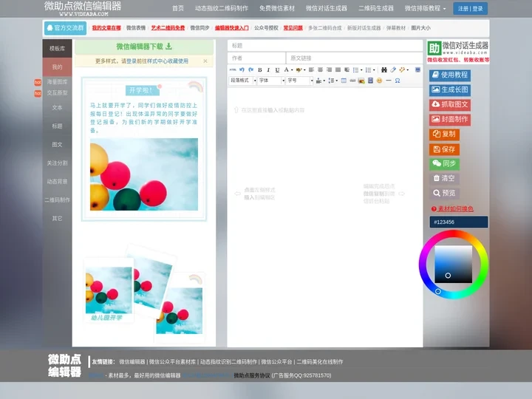This screenshot has width=532, height=399.
Task: Insert table from editor toolbar
Action: (344, 81)
